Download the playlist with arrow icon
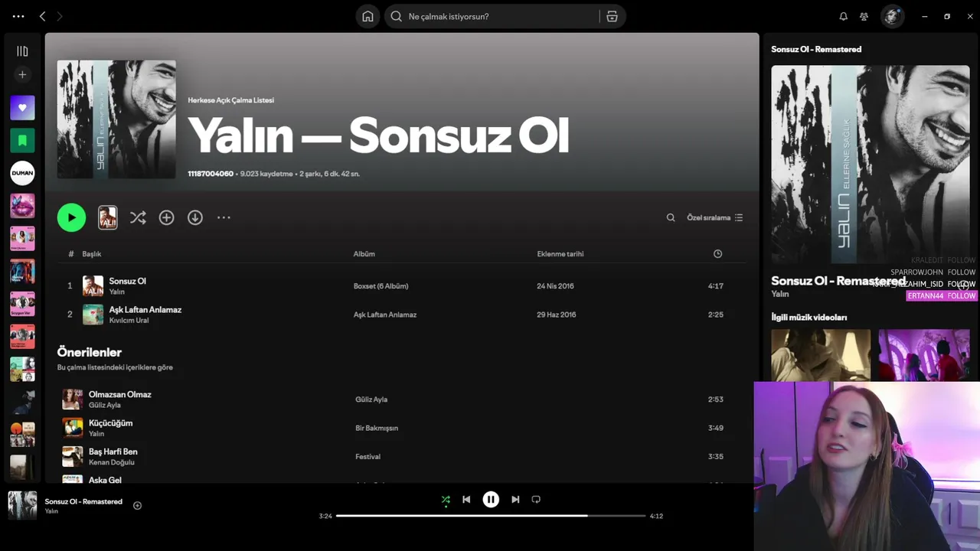The width and height of the screenshot is (980, 551). click(195, 217)
